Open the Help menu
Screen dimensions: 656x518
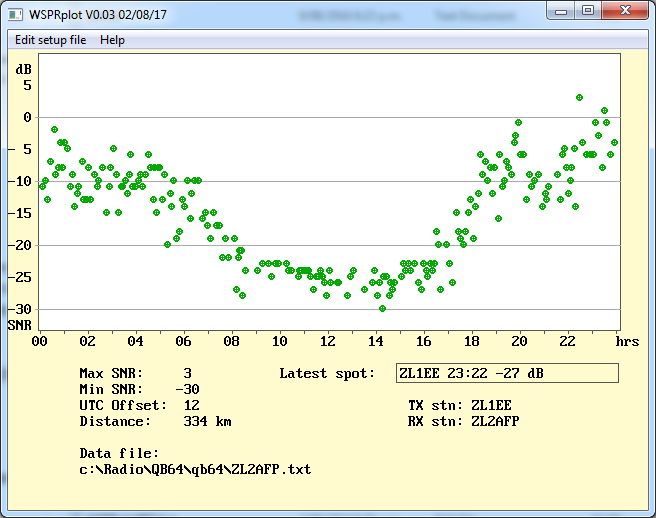pos(112,40)
